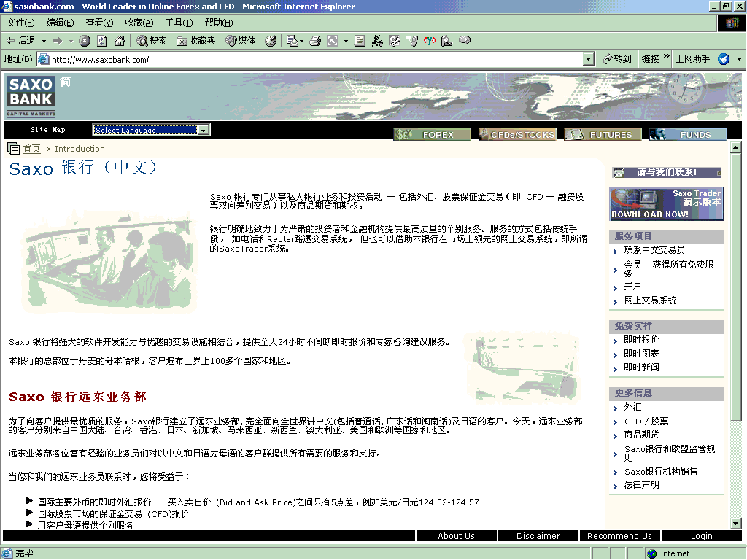Click the Saxo Trader Download Now banner
The width and height of the screenshot is (747, 560).
(667, 204)
